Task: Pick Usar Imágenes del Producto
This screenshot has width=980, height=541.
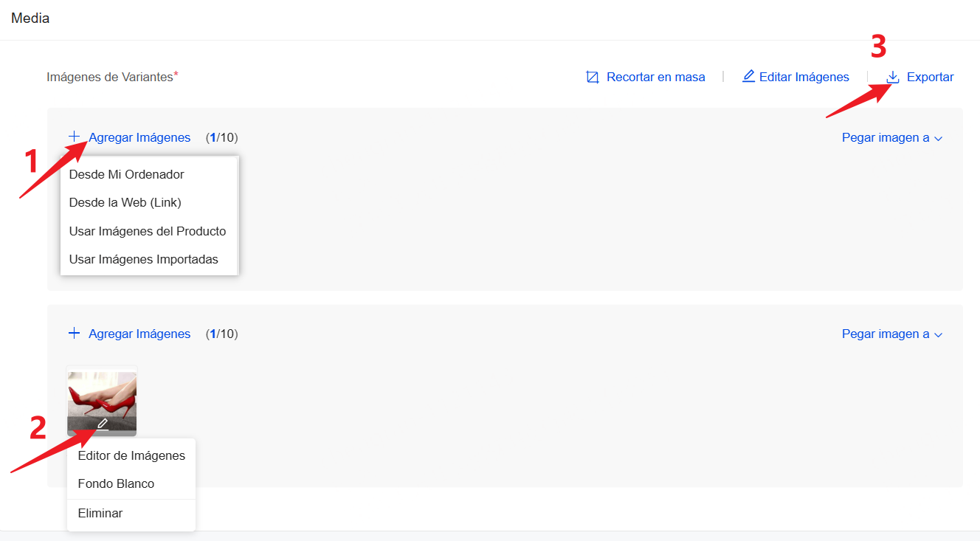Action: point(148,231)
